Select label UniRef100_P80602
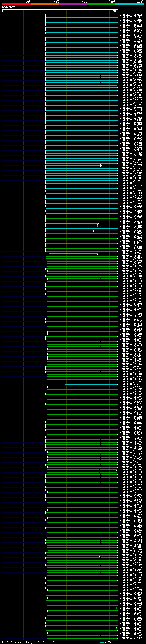This screenshot has width=146, height=644. 131,82
